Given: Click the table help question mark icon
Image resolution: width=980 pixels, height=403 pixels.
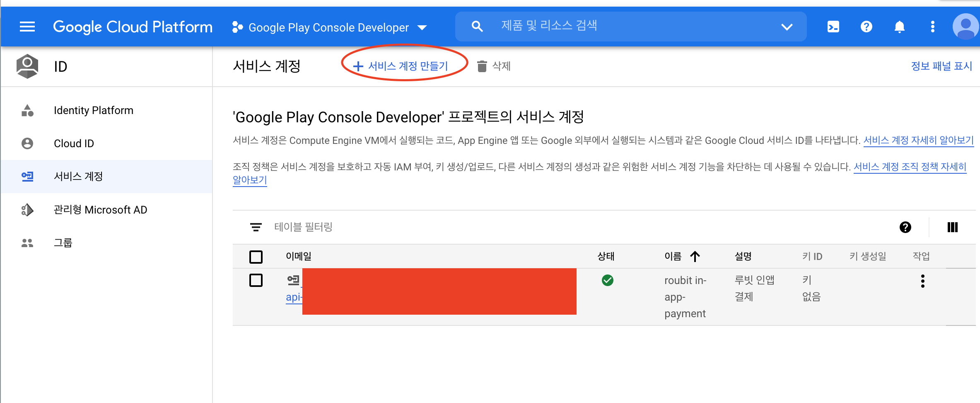Looking at the screenshot, I should [905, 227].
